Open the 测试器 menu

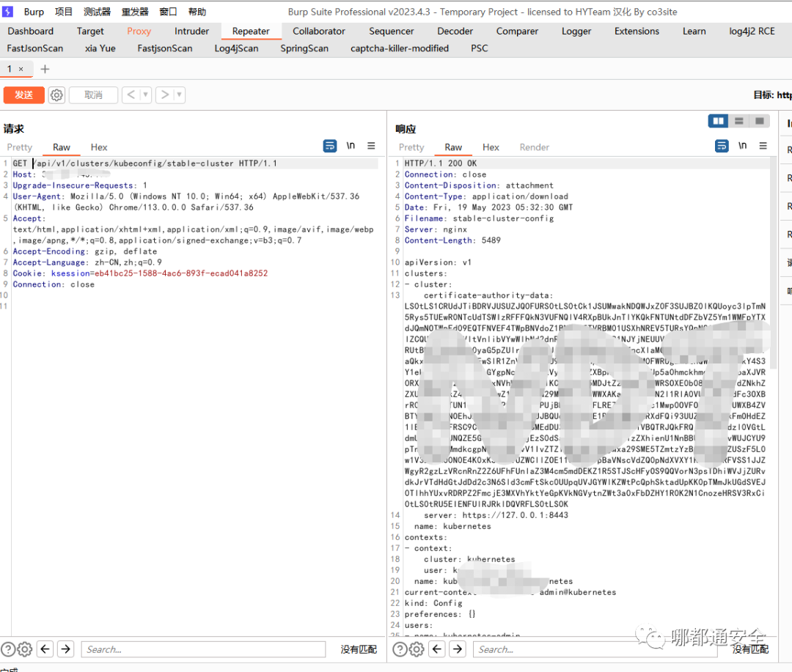tap(97, 12)
